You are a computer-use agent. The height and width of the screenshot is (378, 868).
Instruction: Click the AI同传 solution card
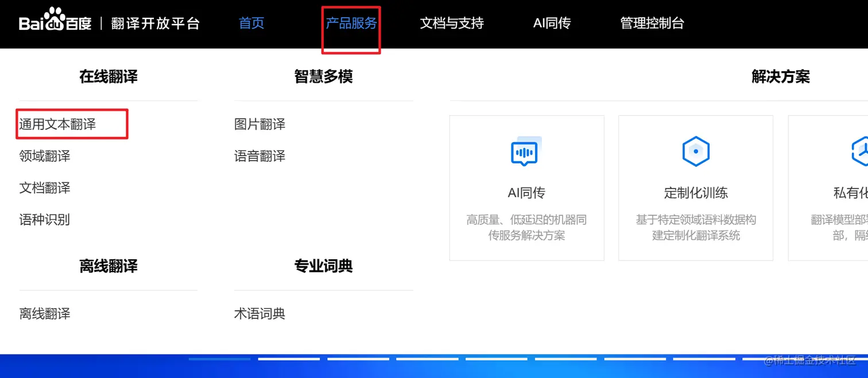[525, 187]
